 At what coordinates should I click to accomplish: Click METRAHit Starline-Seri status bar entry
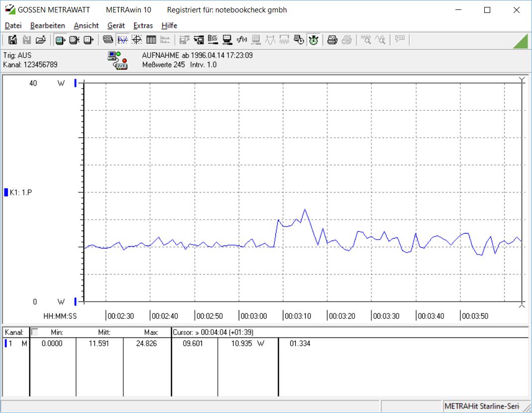(x=482, y=406)
